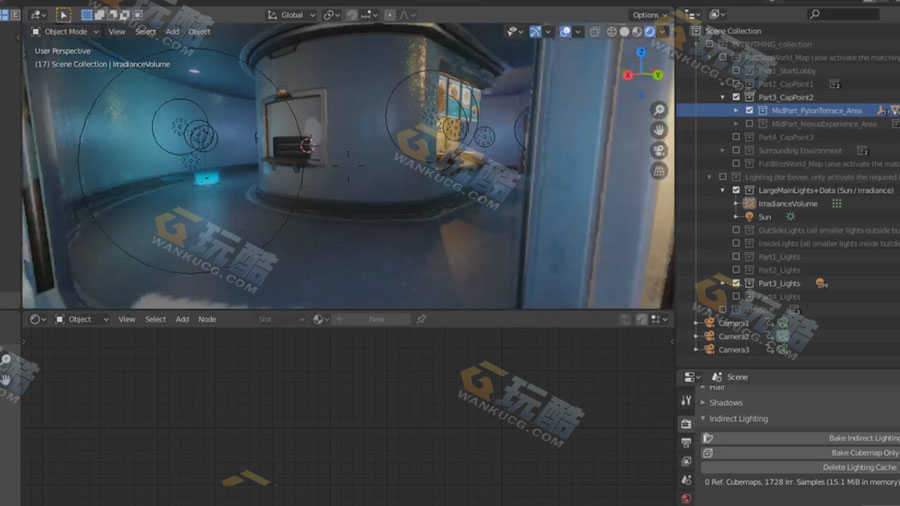The width and height of the screenshot is (900, 506).
Task: Click the node editor pin icon
Action: tap(421, 320)
